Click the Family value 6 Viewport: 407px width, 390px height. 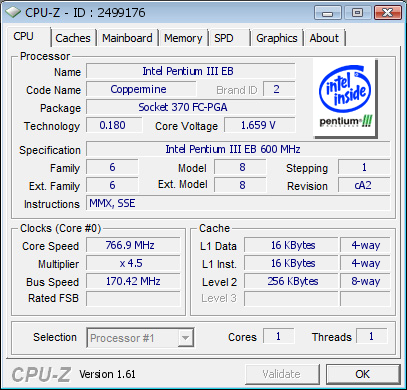coord(112,167)
